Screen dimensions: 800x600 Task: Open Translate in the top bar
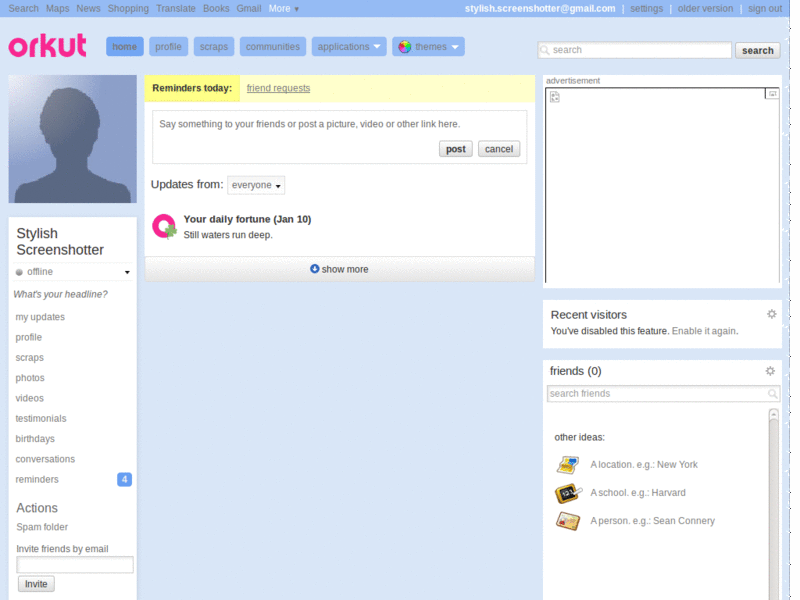coord(176,9)
